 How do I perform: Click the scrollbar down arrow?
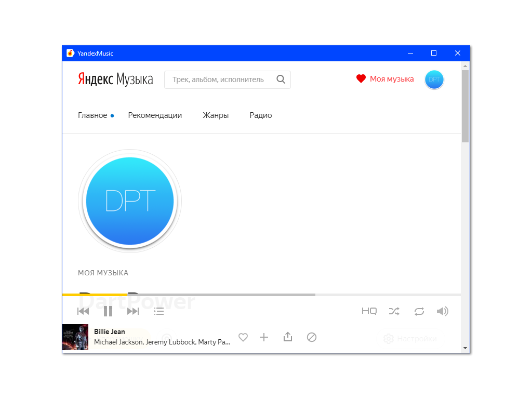(465, 348)
